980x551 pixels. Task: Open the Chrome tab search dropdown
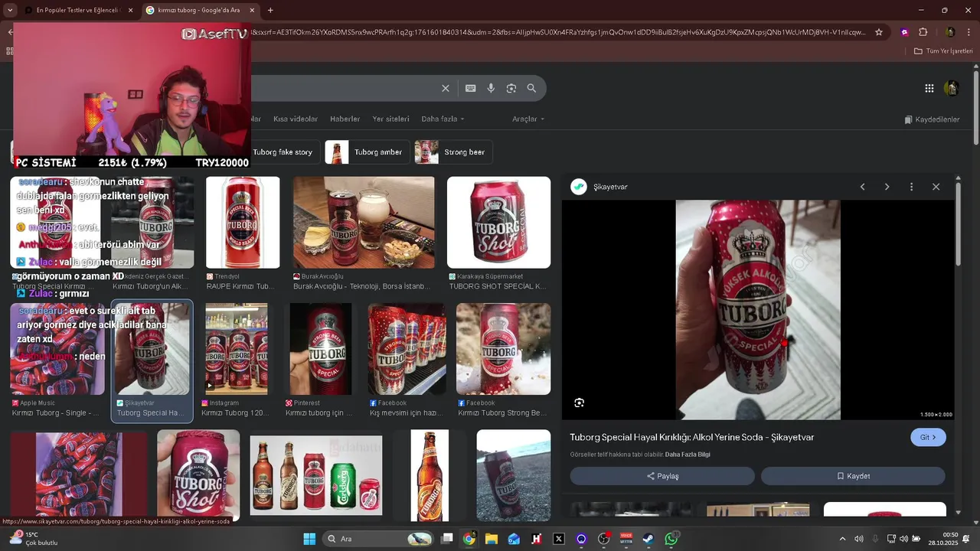tap(9, 10)
